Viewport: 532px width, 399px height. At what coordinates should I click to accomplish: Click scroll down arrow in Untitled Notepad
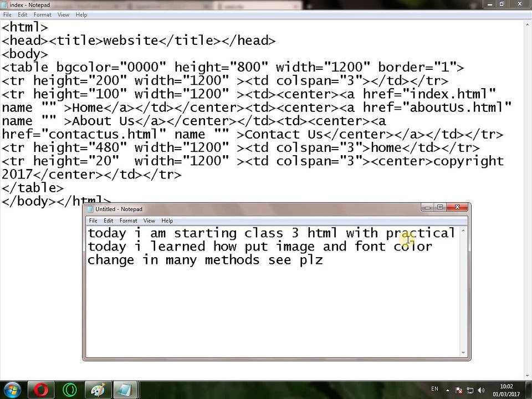pyautogui.click(x=463, y=353)
